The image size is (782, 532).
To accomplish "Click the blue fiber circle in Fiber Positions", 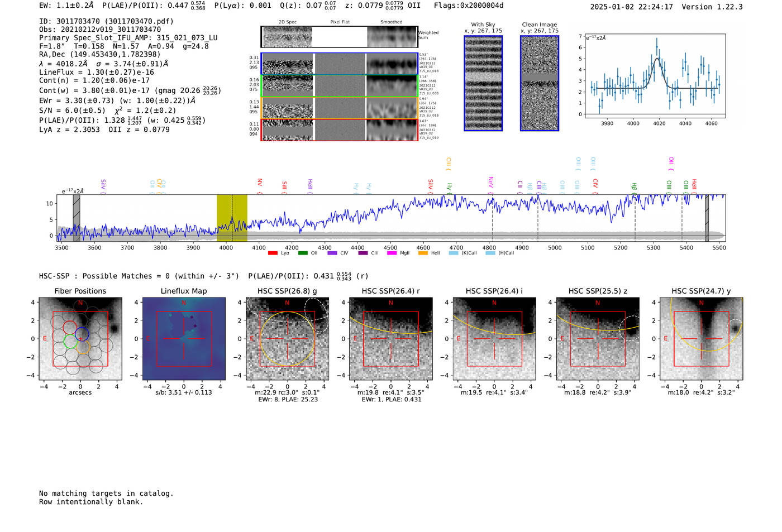I will coord(82,334).
